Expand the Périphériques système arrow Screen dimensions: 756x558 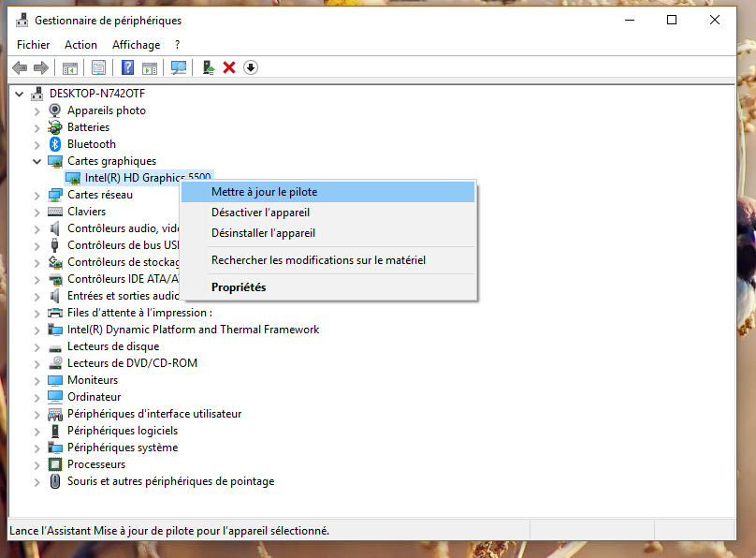click(37, 448)
